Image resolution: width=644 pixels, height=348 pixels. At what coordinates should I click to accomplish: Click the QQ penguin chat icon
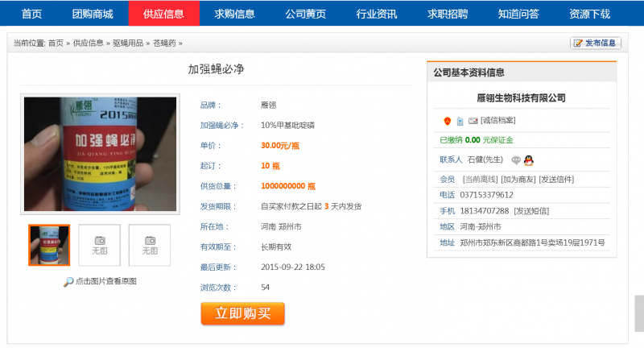click(529, 160)
